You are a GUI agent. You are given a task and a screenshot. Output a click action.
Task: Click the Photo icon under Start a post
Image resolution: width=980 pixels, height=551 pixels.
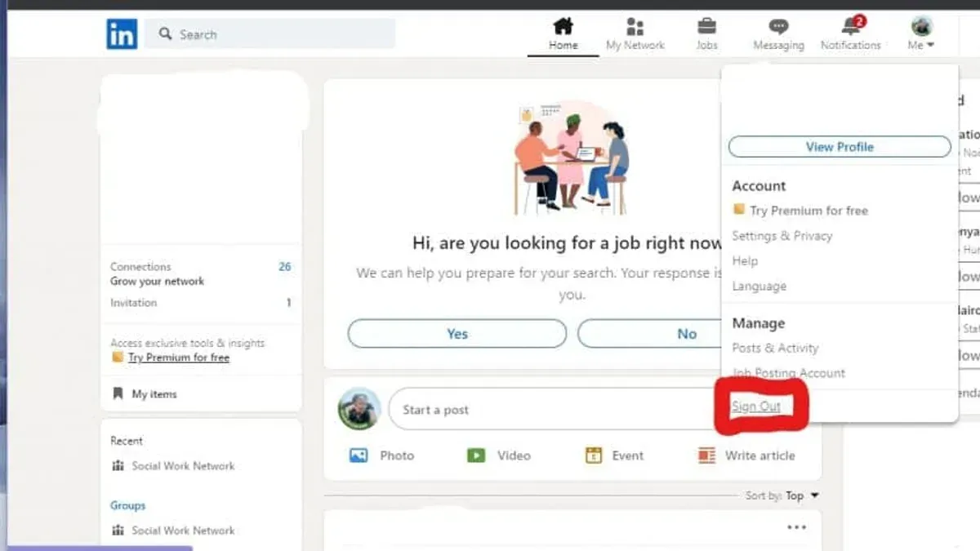click(x=359, y=455)
